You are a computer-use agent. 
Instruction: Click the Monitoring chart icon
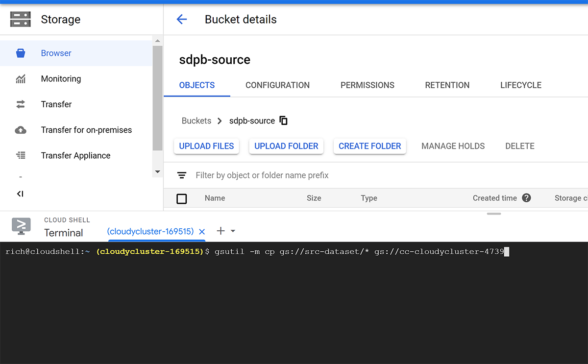pyautogui.click(x=21, y=79)
